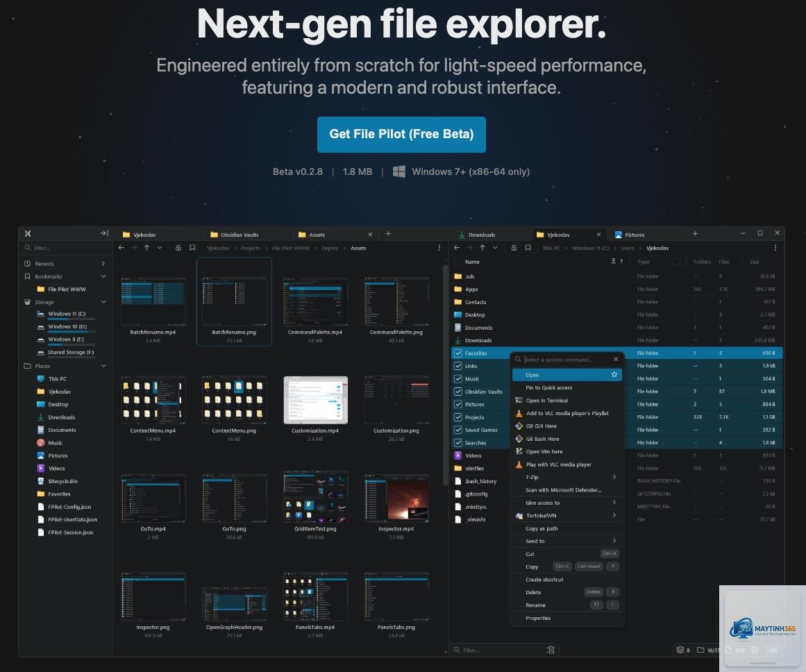806x672 pixels.
Task: Collapse the Bookmarks section
Action: [x=103, y=276]
